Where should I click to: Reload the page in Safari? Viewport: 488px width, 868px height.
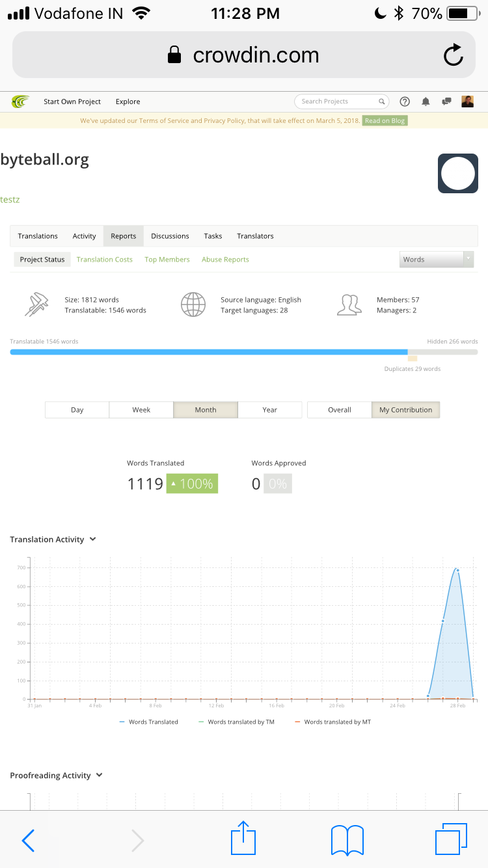click(454, 55)
